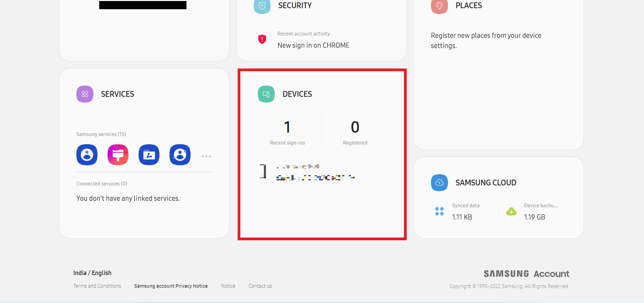This screenshot has width=644, height=303.
Task: Open the Notice footer link
Action: [228, 286]
